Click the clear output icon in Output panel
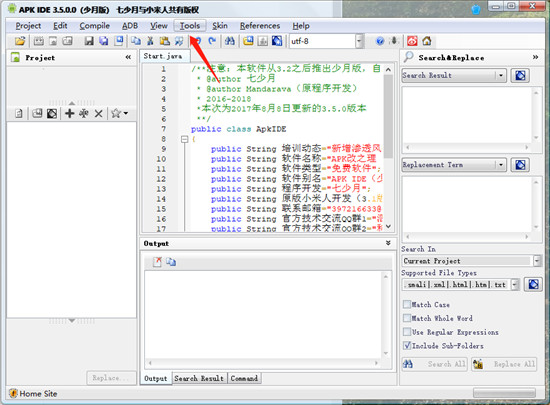Viewport: 550px width, 405px height. [x=157, y=262]
